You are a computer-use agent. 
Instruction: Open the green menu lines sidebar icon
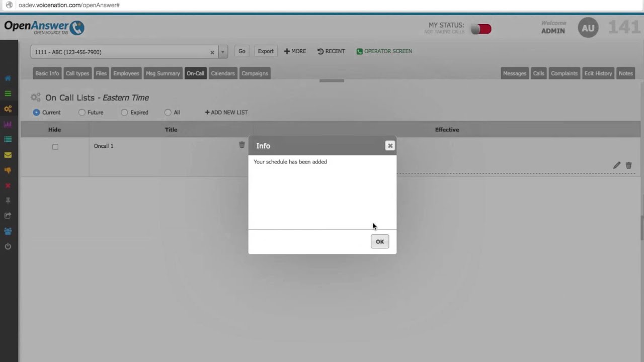click(8, 94)
